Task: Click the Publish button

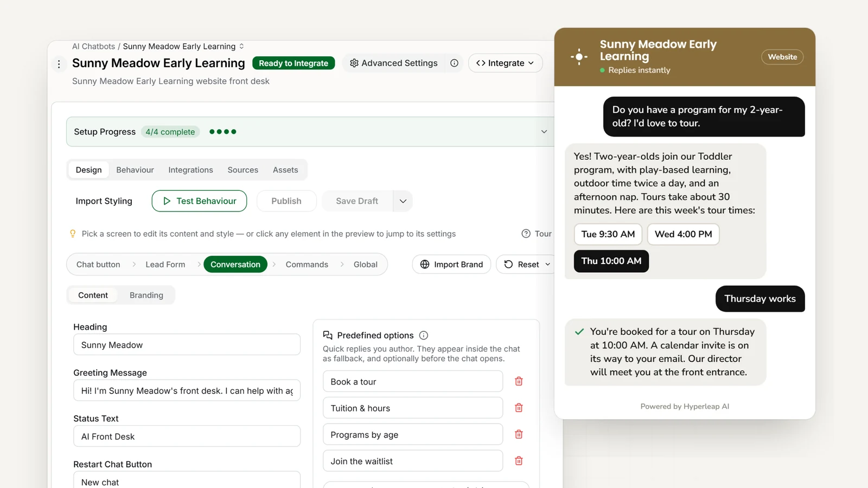Action: click(286, 201)
